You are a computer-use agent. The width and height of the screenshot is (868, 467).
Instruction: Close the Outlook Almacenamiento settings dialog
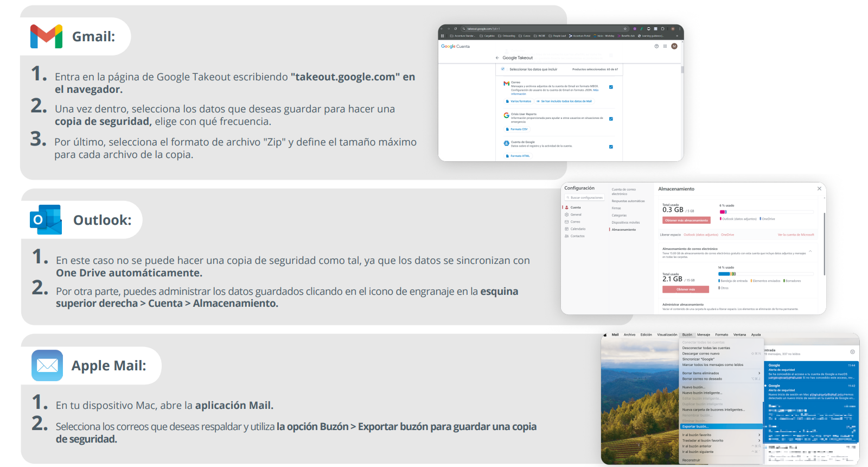[819, 188]
